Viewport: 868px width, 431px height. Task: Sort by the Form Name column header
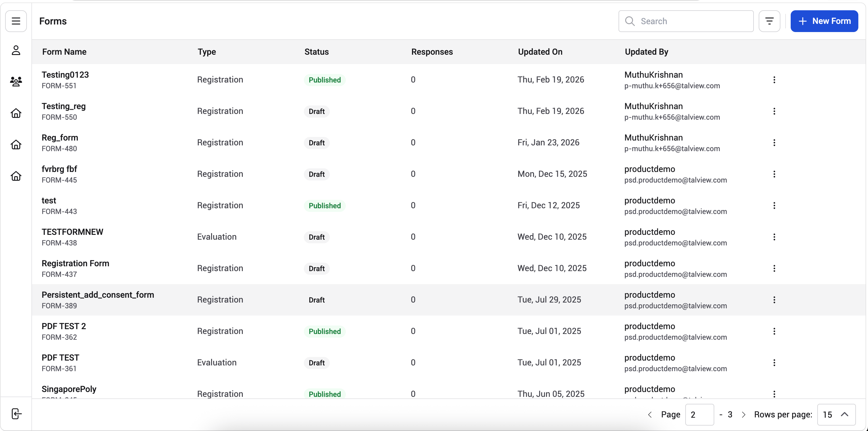tap(64, 52)
